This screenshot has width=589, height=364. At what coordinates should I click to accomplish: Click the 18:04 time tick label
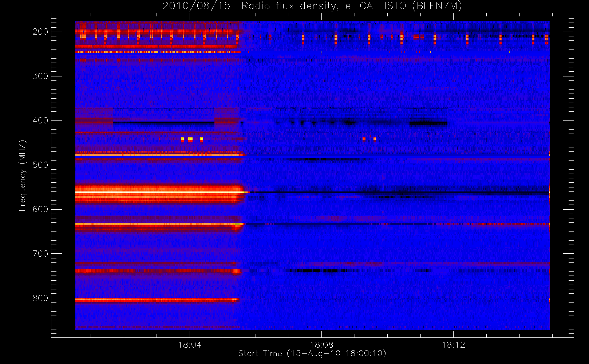(190, 345)
